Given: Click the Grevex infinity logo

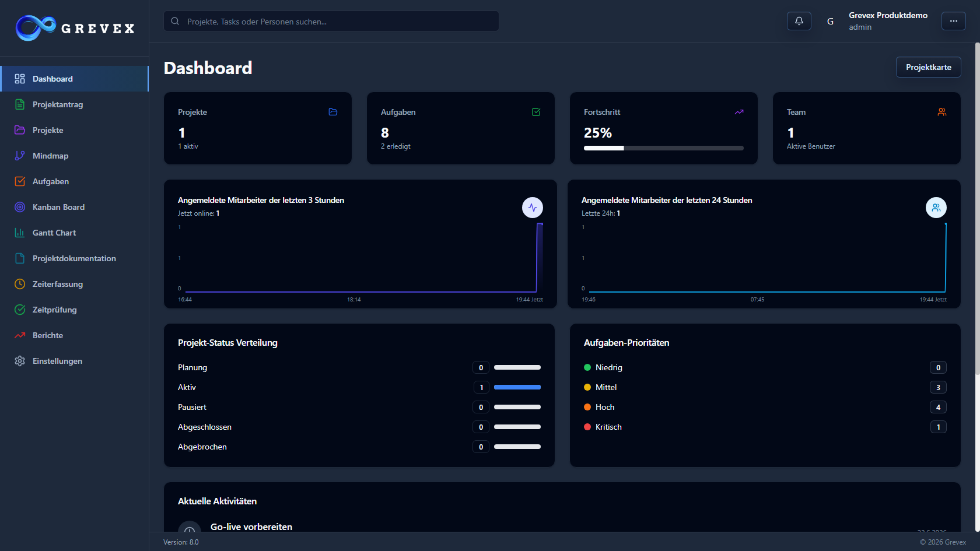Looking at the screenshot, I should pos(36,27).
